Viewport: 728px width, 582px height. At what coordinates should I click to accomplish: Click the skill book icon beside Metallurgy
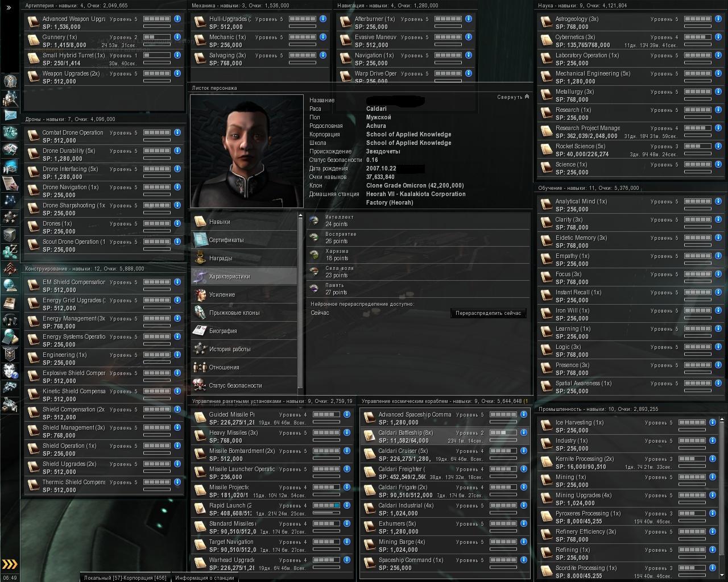(x=547, y=95)
